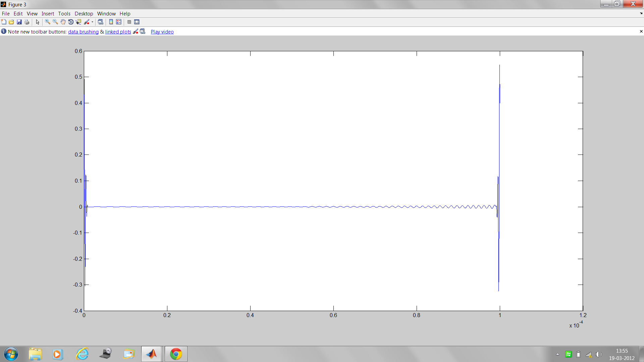Toggle Edit Plot mode
Image resolution: width=644 pixels, height=362 pixels.
38,22
